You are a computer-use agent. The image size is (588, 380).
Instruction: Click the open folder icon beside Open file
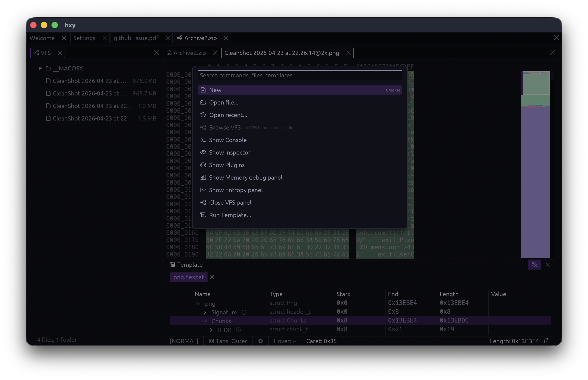[203, 102]
